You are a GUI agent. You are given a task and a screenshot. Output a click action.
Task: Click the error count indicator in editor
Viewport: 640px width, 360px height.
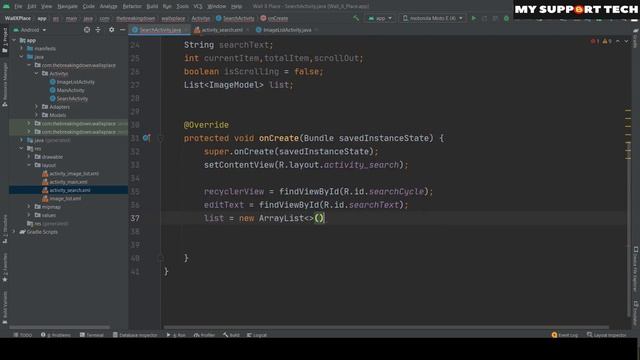coord(595,41)
